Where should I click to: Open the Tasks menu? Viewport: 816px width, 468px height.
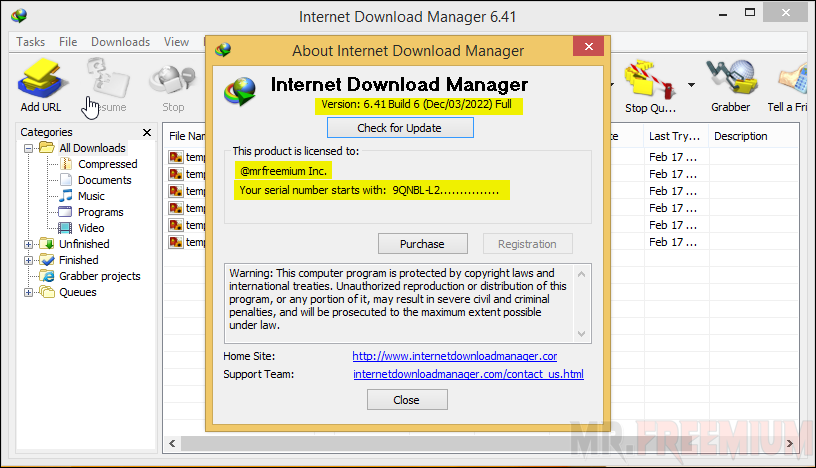pos(31,42)
